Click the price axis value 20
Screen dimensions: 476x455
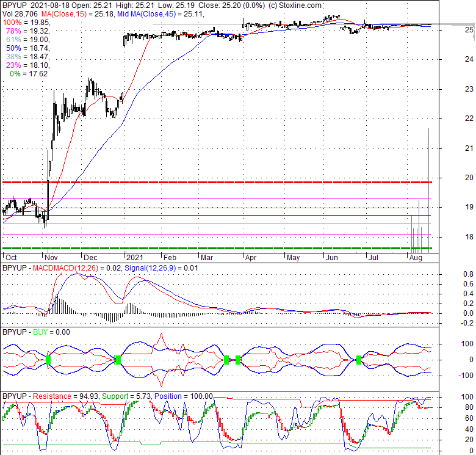click(x=469, y=178)
